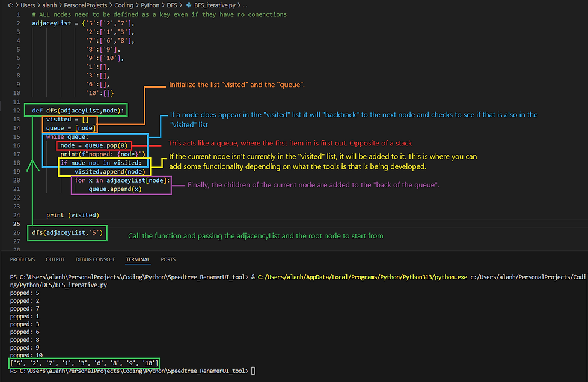Click the '7':['6','8'] dictionary entry
The height and width of the screenshot is (382, 588).
coord(110,40)
